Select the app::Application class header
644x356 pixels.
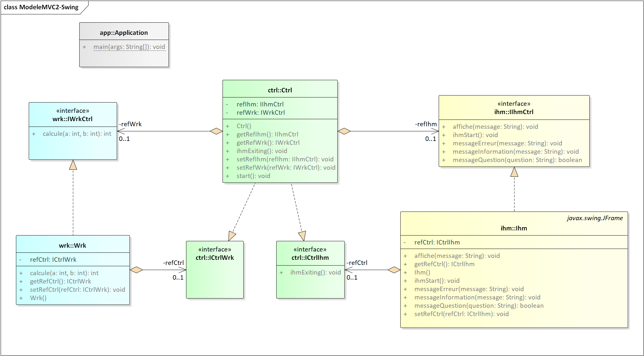[x=124, y=33]
